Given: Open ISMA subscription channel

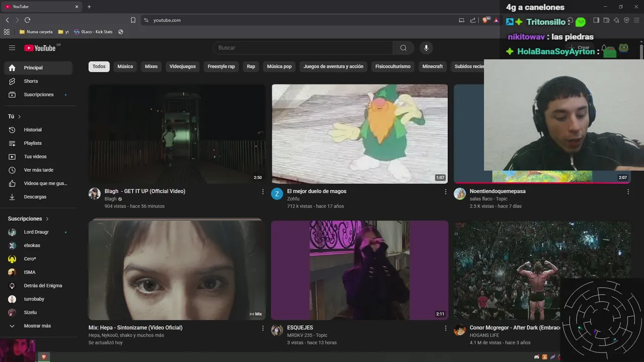Looking at the screenshot, I should [38, 272].
